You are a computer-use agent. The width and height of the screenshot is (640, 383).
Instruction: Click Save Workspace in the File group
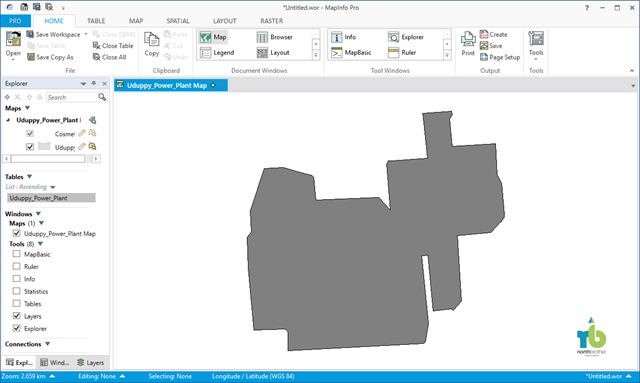(x=53, y=34)
